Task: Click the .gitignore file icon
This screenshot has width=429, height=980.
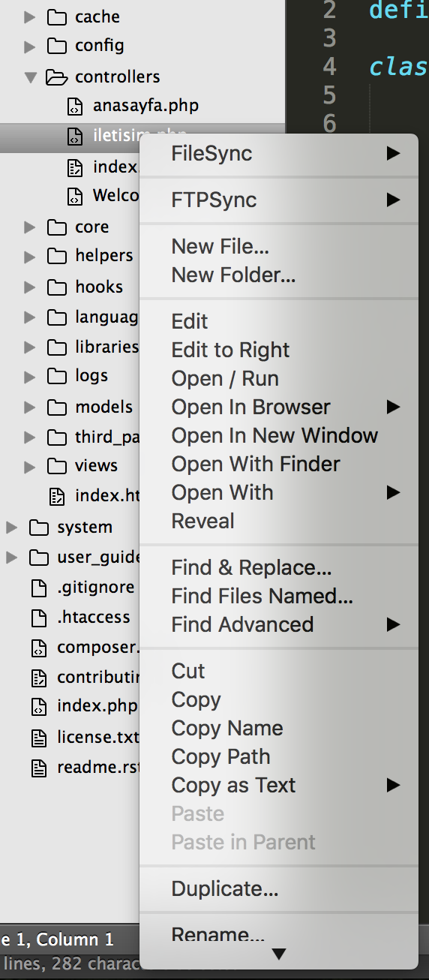Action: coord(38,588)
